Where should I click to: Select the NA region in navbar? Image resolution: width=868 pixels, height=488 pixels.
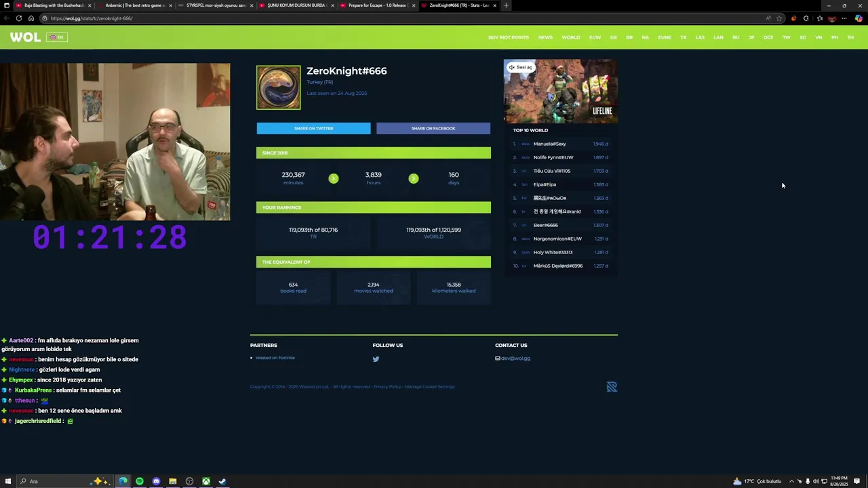[646, 37]
